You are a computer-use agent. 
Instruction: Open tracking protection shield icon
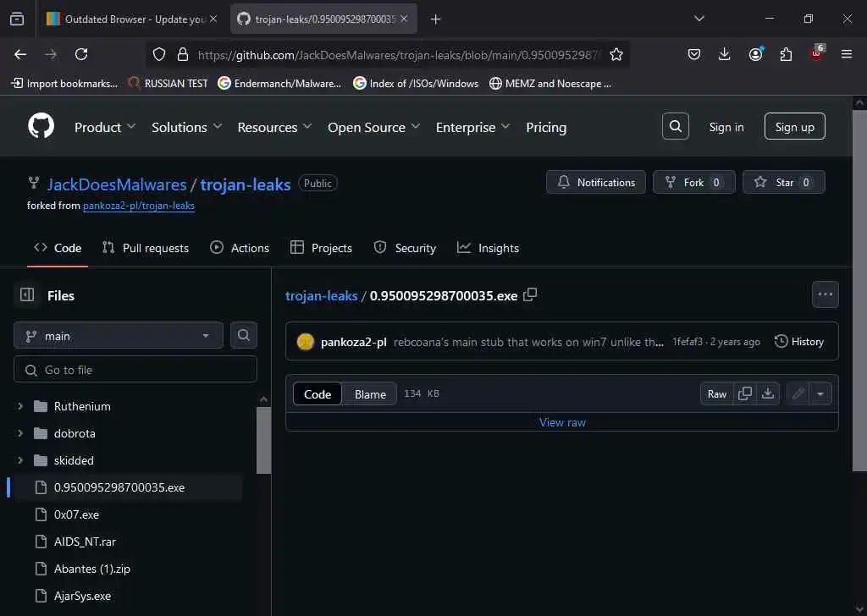coord(158,54)
